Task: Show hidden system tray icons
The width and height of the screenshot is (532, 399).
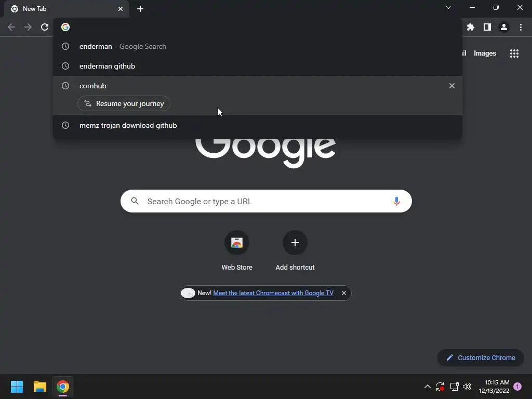Action: pos(428,387)
